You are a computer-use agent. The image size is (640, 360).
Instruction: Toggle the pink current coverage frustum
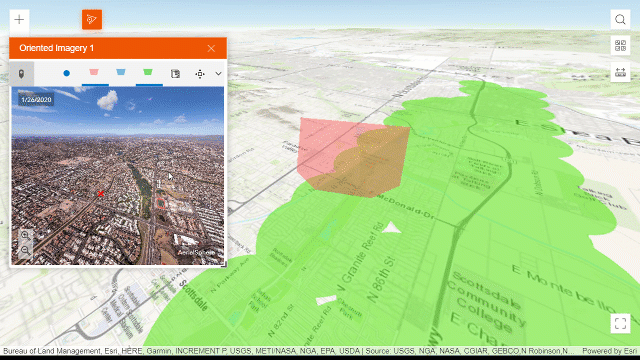94,72
